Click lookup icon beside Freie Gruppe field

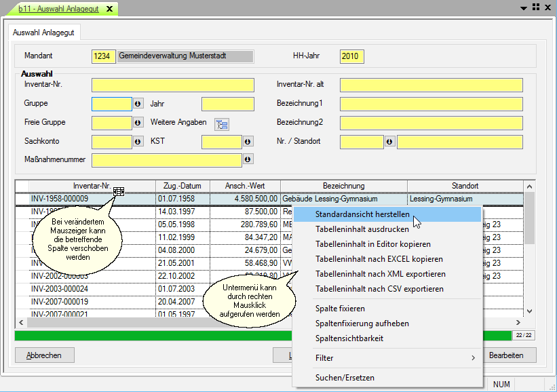point(138,123)
